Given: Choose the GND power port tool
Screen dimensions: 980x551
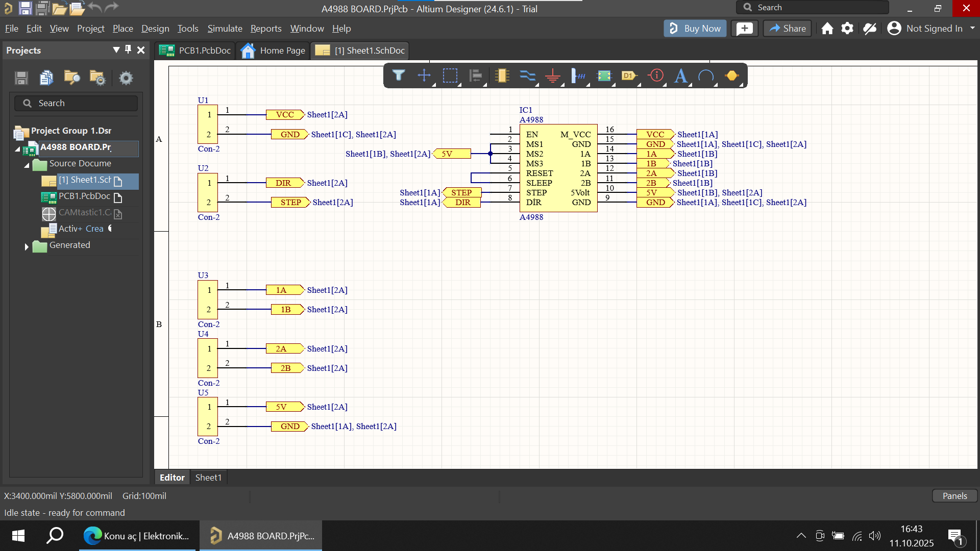Looking at the screenshot, I should [553, 76].
